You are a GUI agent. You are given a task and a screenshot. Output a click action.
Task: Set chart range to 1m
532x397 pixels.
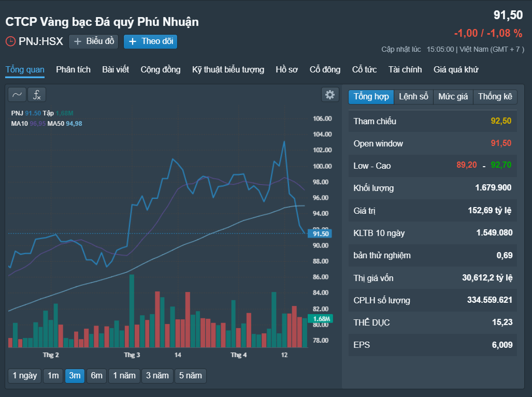click(53, 376)
